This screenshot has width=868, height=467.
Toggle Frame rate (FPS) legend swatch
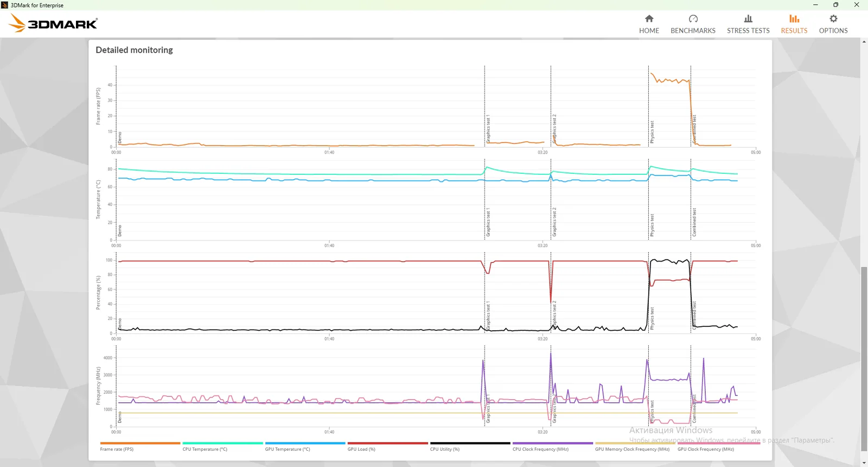[x=140, y=443]
